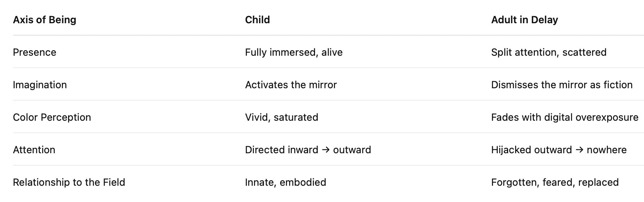Screen dimensions: 644x202
Task: Click the "Innate, embodied" cell
Action: (285, 182)
